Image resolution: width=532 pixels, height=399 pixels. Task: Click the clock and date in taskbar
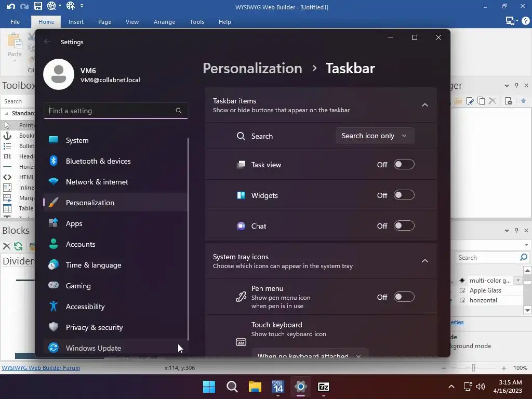(x=508, y=387)
